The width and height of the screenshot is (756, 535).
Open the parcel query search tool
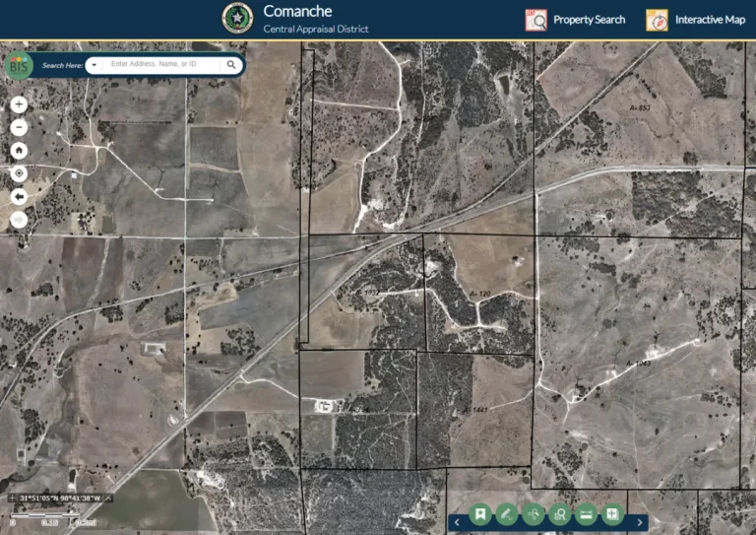pyautogui.click(x=559, y=514)
